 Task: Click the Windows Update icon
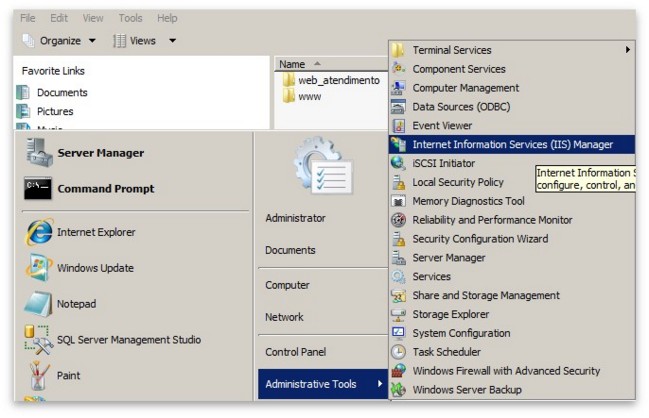(38, 268)
